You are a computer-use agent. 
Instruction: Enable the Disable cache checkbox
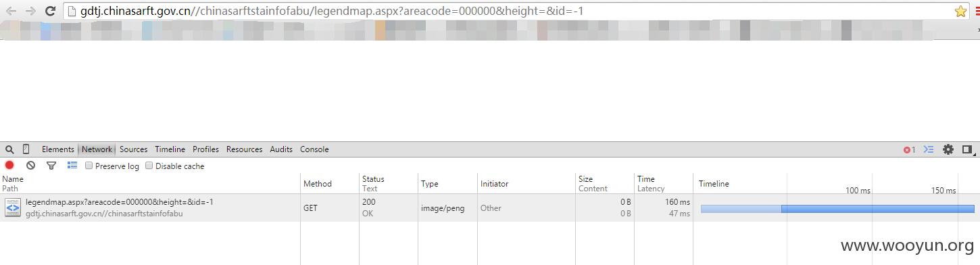(149, 166)
